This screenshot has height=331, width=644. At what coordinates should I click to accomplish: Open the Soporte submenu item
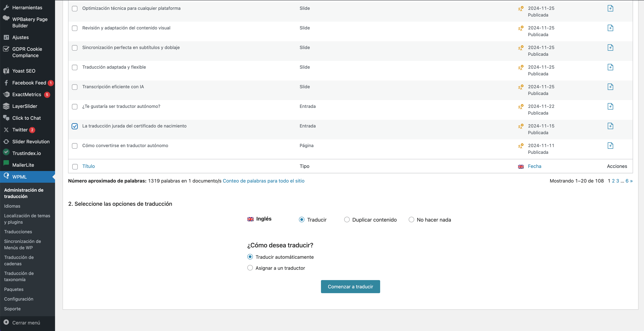pos(12,309)
